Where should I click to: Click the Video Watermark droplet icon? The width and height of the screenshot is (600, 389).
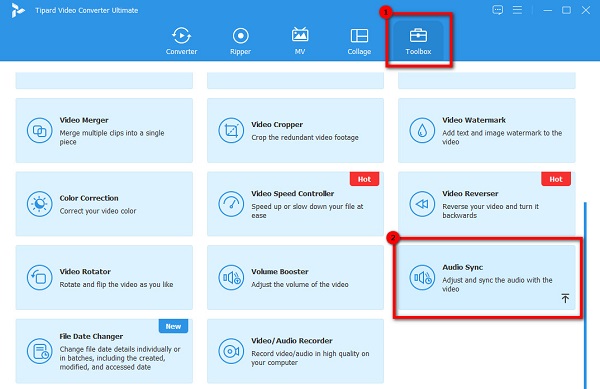(422, 130)
